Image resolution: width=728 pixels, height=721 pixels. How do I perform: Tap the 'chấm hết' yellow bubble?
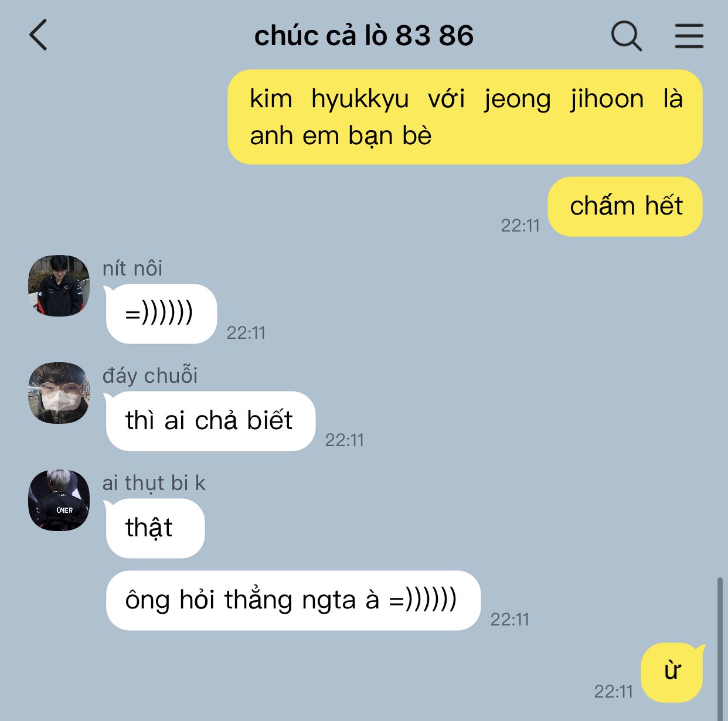(x=625, y=206)
